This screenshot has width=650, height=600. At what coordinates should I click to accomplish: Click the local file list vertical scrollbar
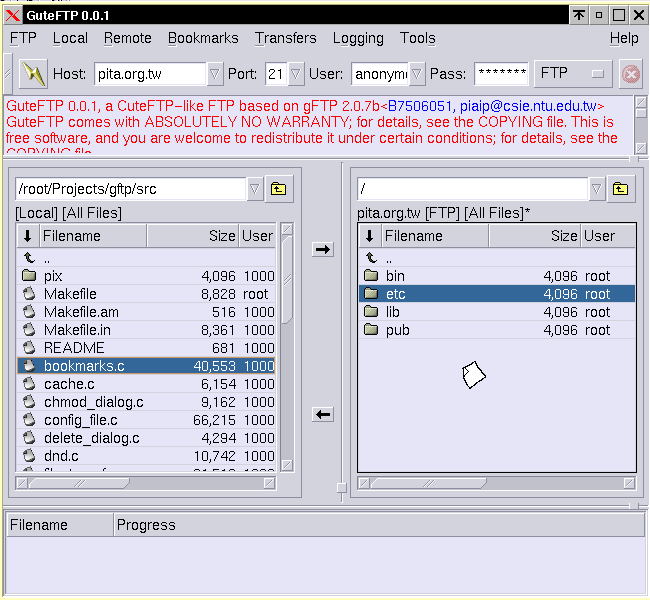point(287,347)
